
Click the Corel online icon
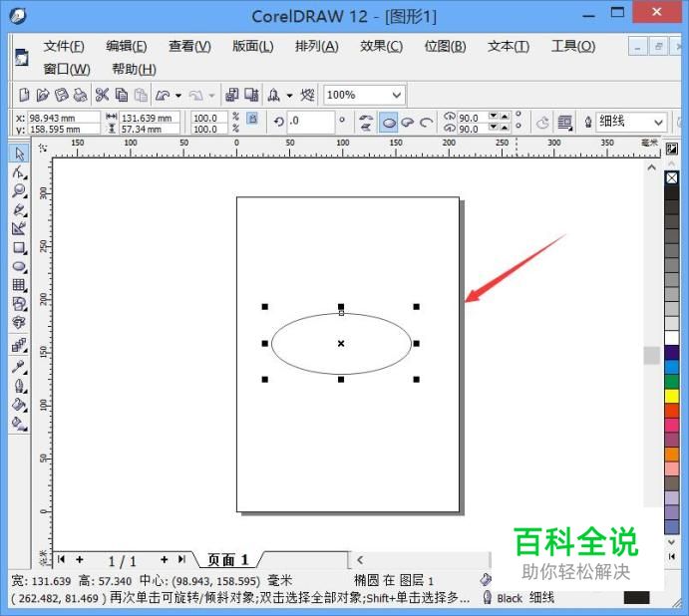(307, 95)
